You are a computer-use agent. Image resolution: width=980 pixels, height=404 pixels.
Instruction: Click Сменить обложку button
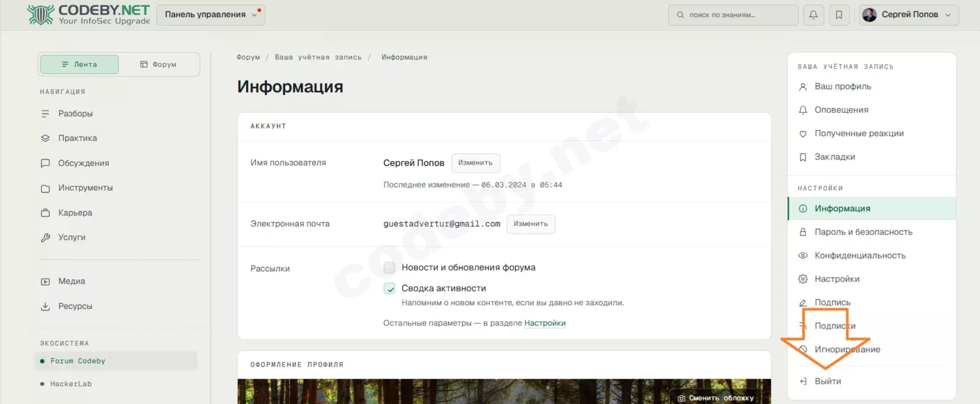pyautogui.click(x=715, y=398)
